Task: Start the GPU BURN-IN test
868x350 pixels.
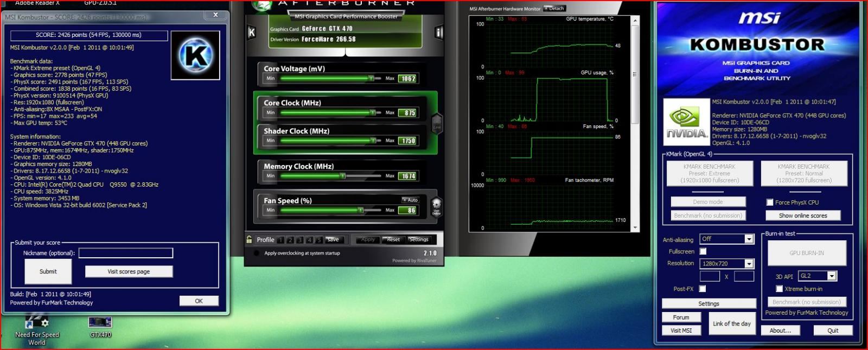Action: pos(807,253)
